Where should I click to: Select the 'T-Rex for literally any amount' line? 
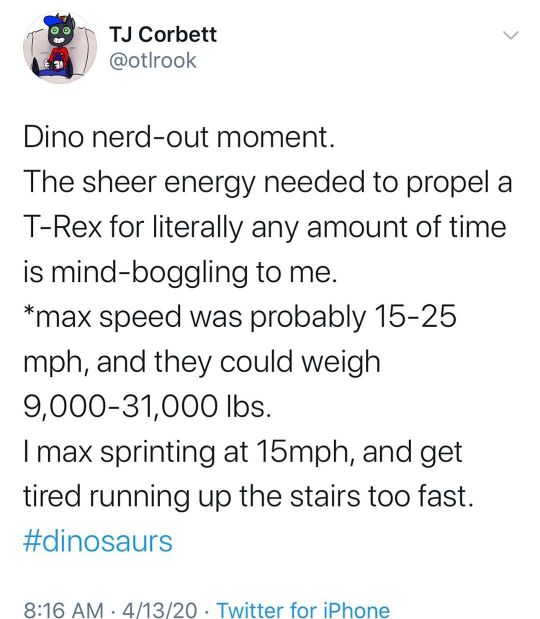[264, 227]
